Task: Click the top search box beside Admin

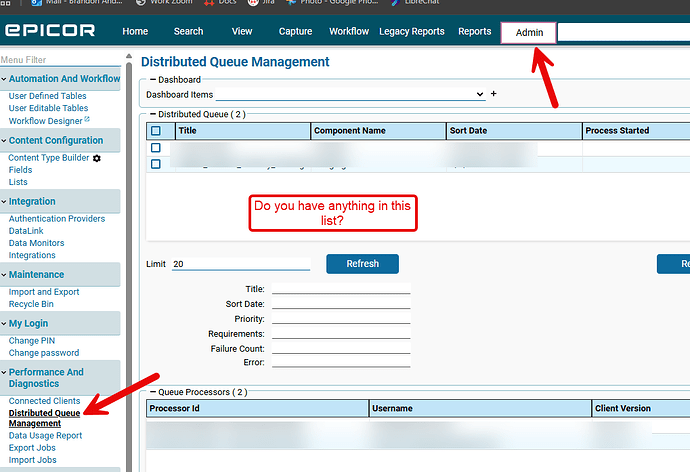Action: coord(624,33)
